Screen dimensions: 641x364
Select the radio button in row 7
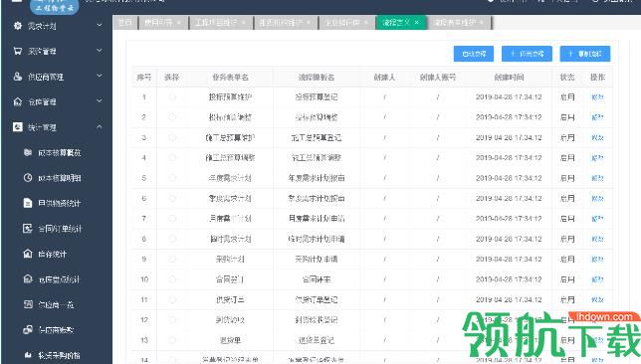coord(172,219)
